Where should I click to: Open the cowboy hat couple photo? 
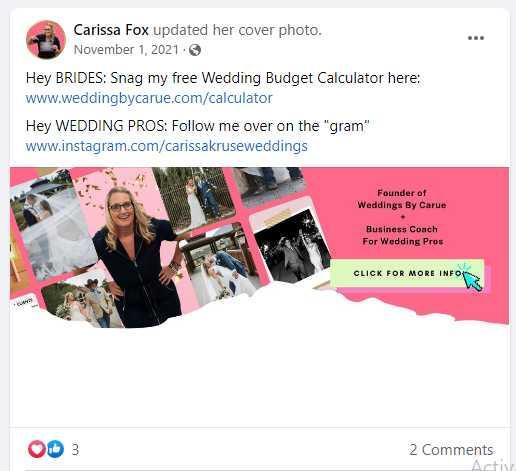tap(83, 302)
